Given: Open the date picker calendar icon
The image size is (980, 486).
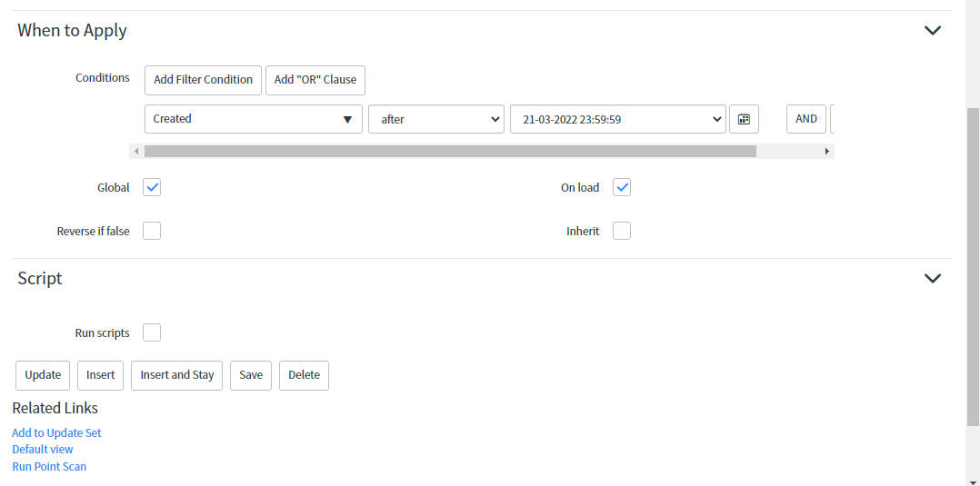Looking at the screenshot, I should click(x=744, y=119).
